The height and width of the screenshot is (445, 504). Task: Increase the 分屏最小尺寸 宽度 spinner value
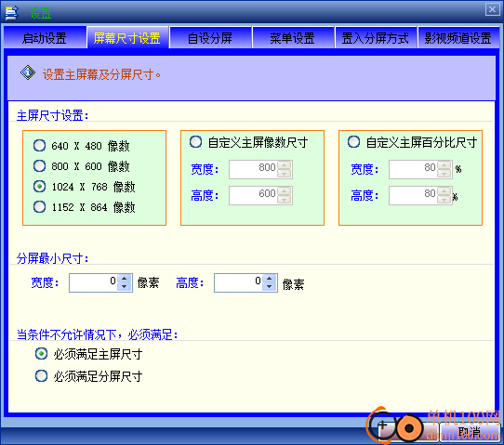click(125, 279)
